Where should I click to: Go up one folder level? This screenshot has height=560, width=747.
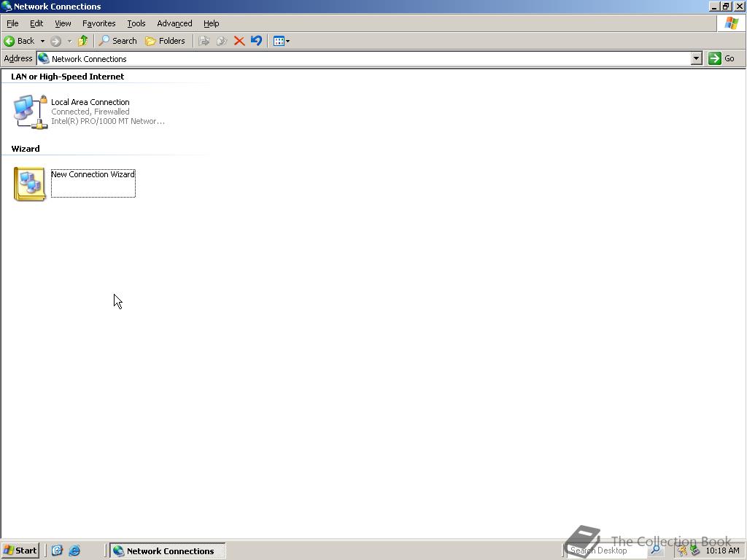[83, 41]
